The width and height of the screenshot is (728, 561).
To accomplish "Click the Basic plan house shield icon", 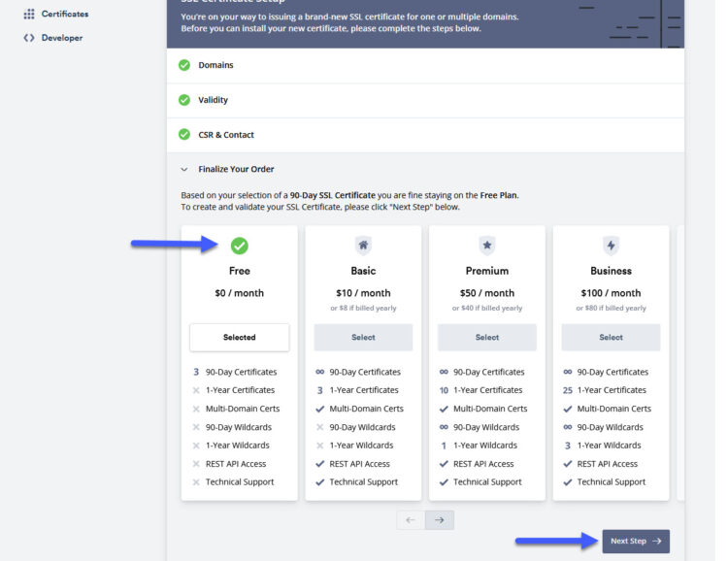I will 363,246.
